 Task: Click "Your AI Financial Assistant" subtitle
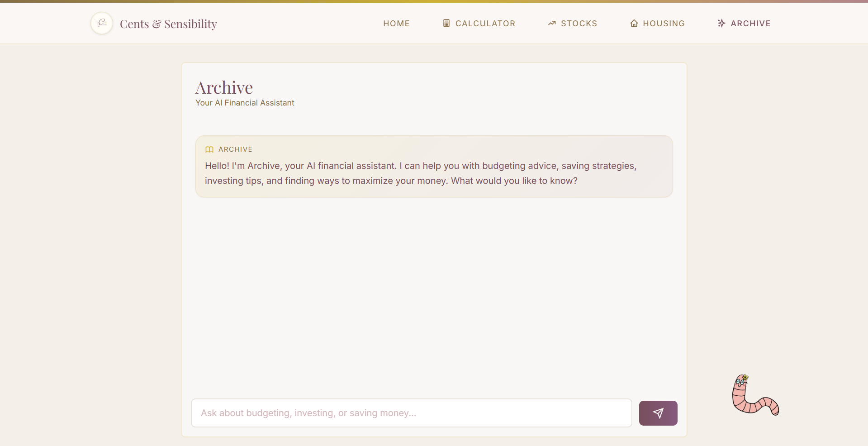[x=245, y=103]
